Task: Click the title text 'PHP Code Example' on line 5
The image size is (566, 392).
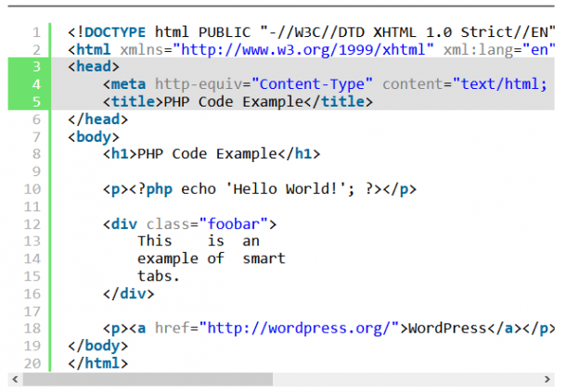Action: coord(233,102)
